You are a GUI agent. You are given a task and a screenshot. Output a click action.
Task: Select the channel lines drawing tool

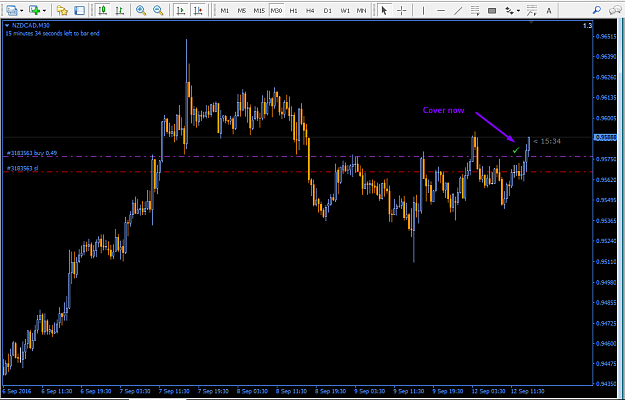(531, 10)
